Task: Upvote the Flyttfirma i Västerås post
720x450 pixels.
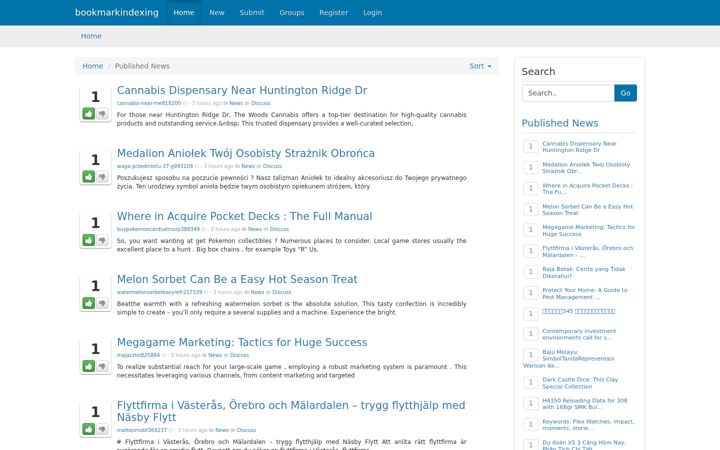Action: pos(89,429)
